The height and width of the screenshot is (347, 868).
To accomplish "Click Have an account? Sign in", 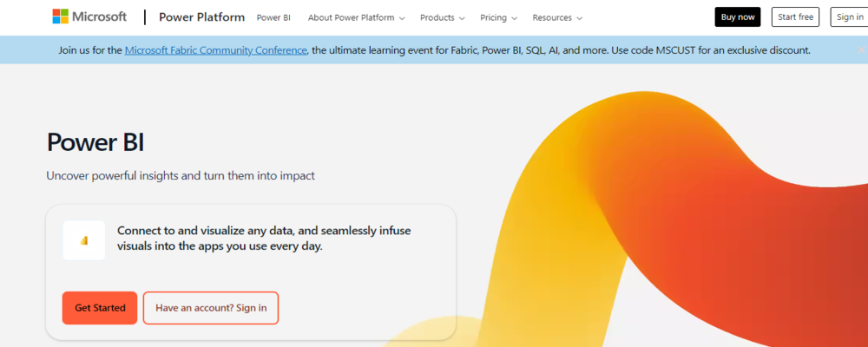I will [x=211, y=308].
